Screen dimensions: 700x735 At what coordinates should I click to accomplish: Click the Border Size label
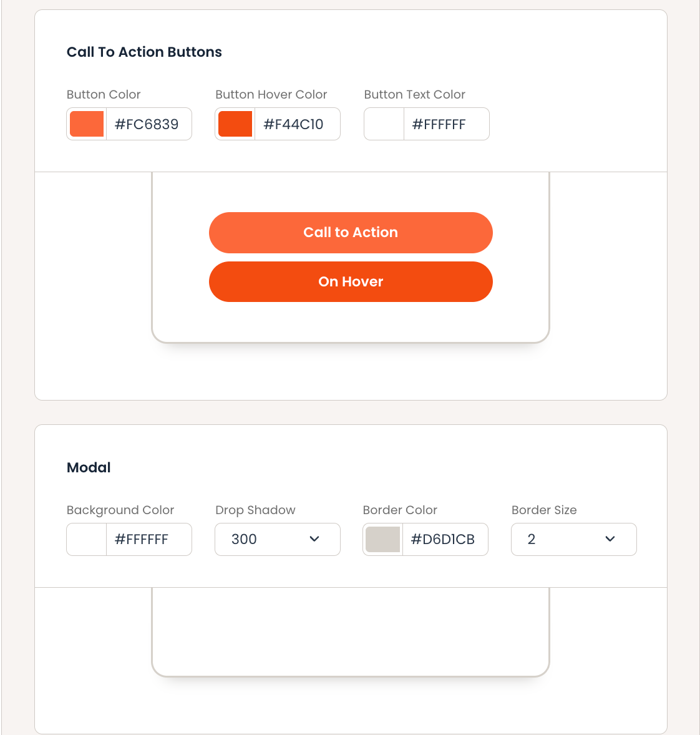tap(544, 510)
